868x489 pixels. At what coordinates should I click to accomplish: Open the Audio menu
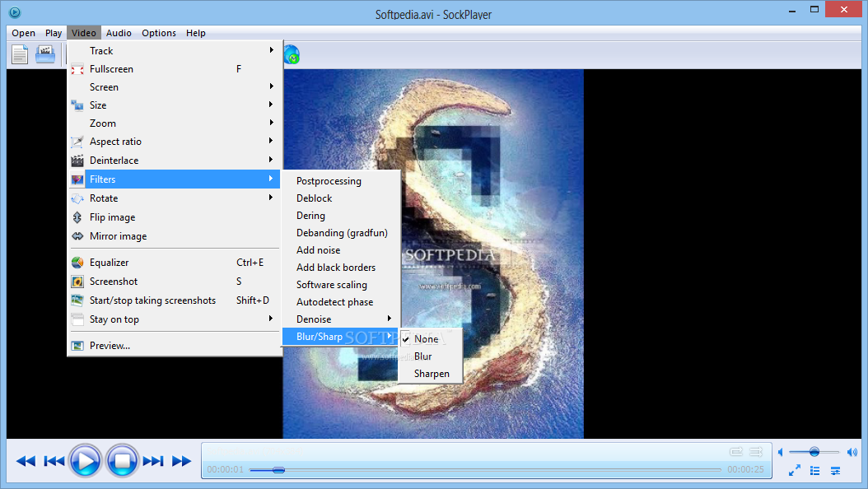119,33
